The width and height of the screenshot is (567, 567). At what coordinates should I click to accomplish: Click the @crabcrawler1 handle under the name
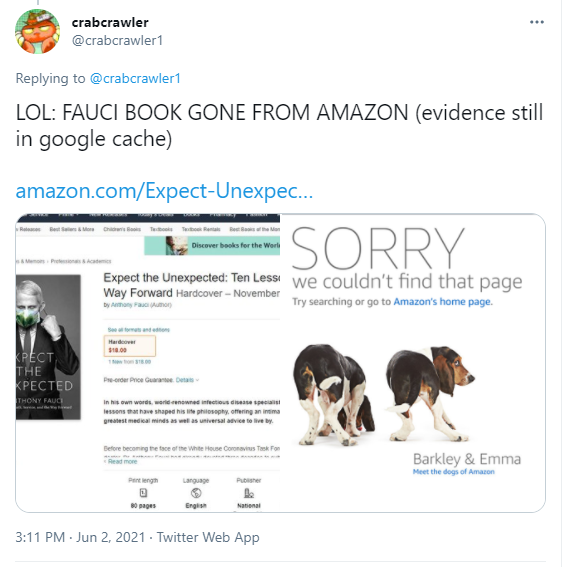(x=117, y=40)
